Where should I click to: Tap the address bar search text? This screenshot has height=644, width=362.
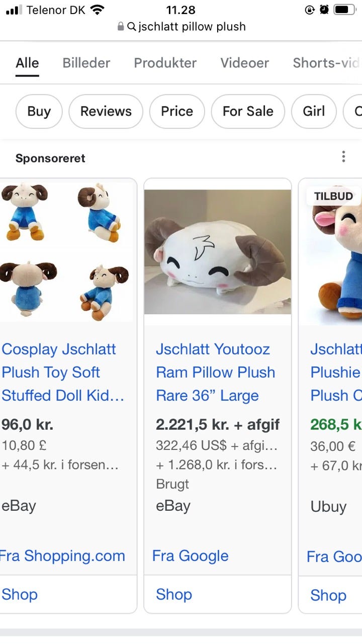tap(192, 27)
